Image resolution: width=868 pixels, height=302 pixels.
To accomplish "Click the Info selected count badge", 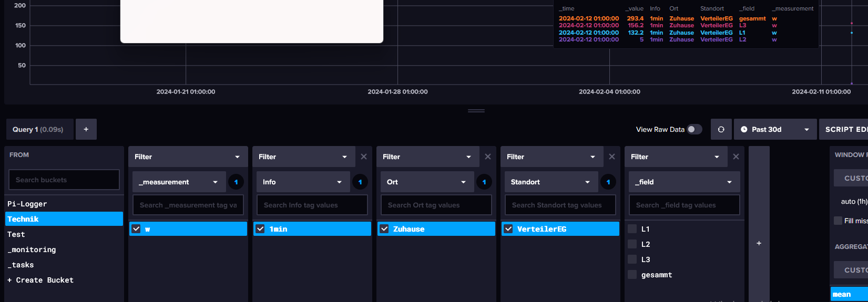I will (x=360, y=182).
